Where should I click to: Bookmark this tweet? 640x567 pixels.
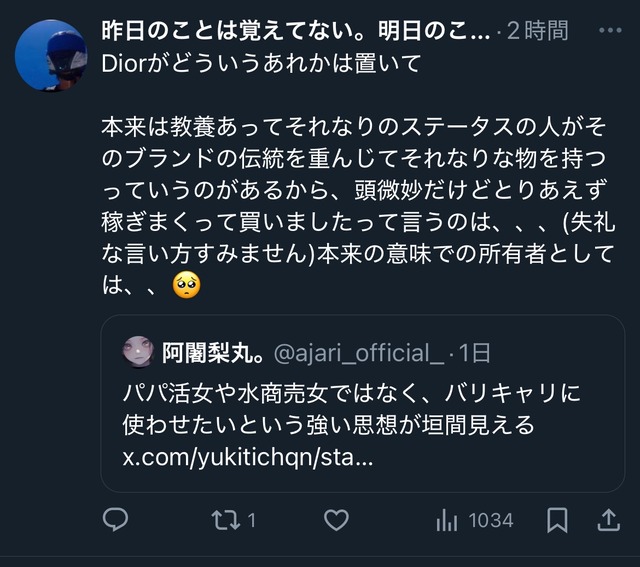coord(557,520)
